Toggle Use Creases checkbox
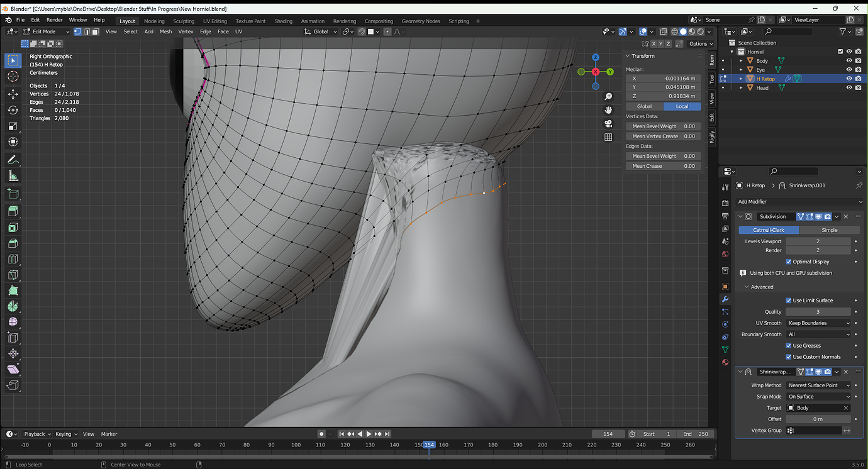 point(789,346)
